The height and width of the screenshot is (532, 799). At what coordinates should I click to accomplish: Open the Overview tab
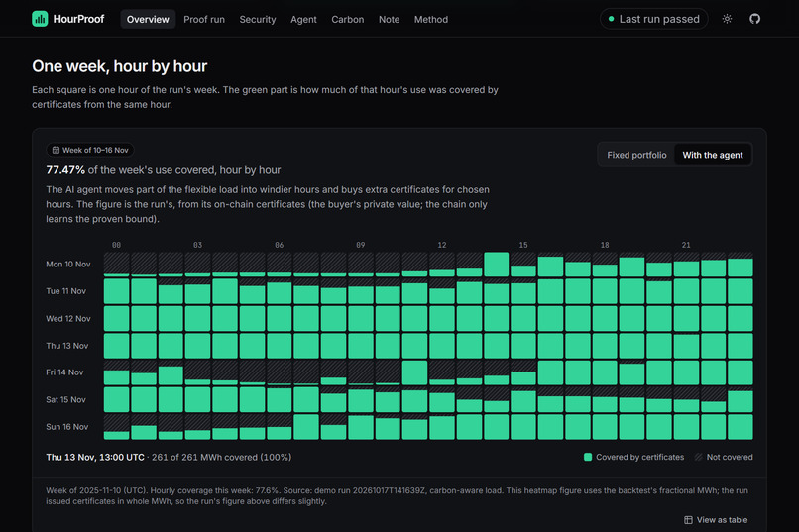pyautogui.click(x=148, y=20)
